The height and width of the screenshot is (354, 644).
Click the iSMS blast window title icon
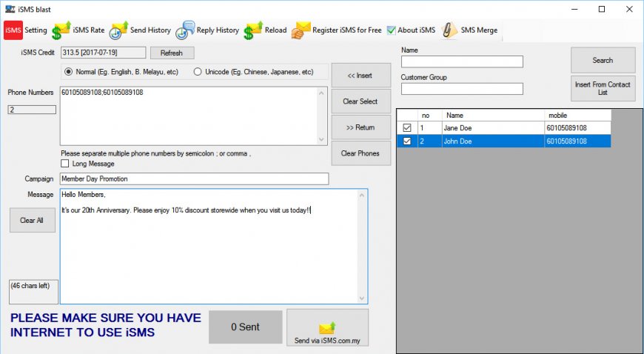tap(10, 9)
